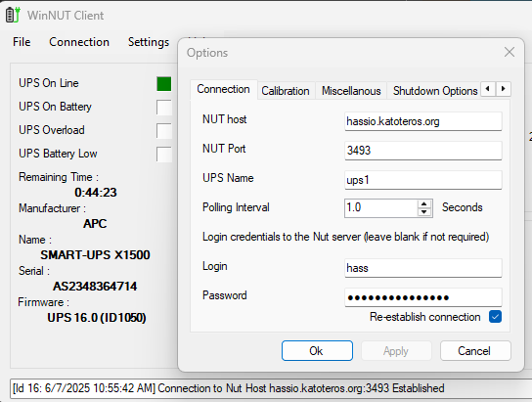
Task: Click the UPS On Battery indicator box
Action: (x=164, y=108)
